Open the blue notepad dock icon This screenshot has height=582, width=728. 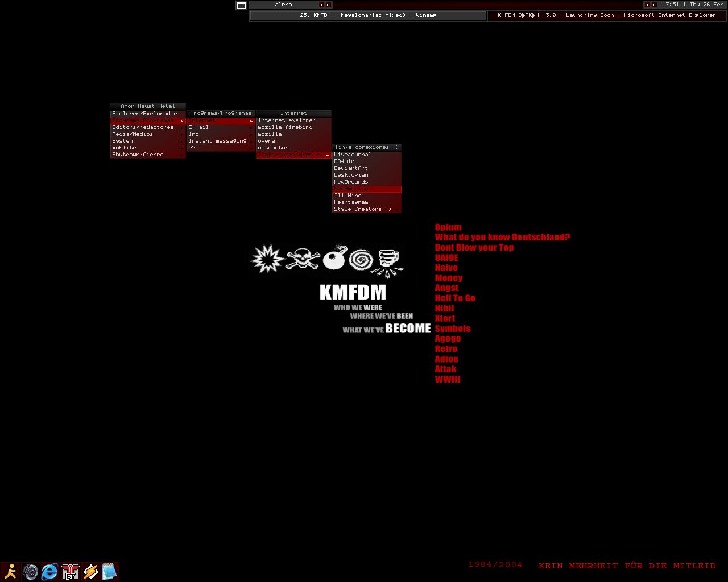(x=109, y=571)
